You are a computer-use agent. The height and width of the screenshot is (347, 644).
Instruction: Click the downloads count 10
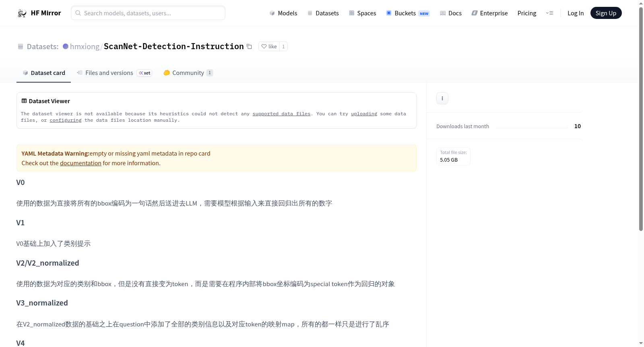coord(578,126)
